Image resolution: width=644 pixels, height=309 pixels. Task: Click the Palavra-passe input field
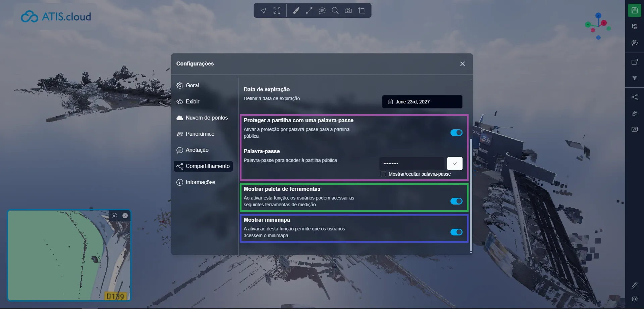pos(412,164)
